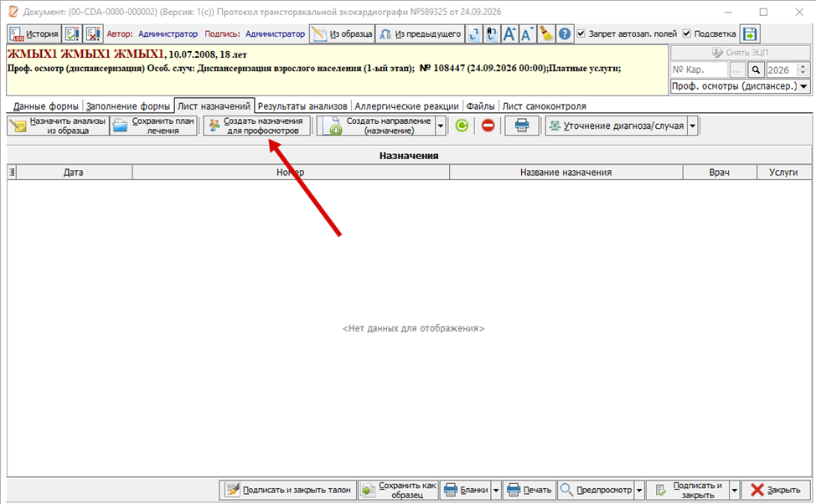Screen dimensions: 816x504
Task: Click the broom clear icon
Action: pyautogui.click(x=546, y=34)
